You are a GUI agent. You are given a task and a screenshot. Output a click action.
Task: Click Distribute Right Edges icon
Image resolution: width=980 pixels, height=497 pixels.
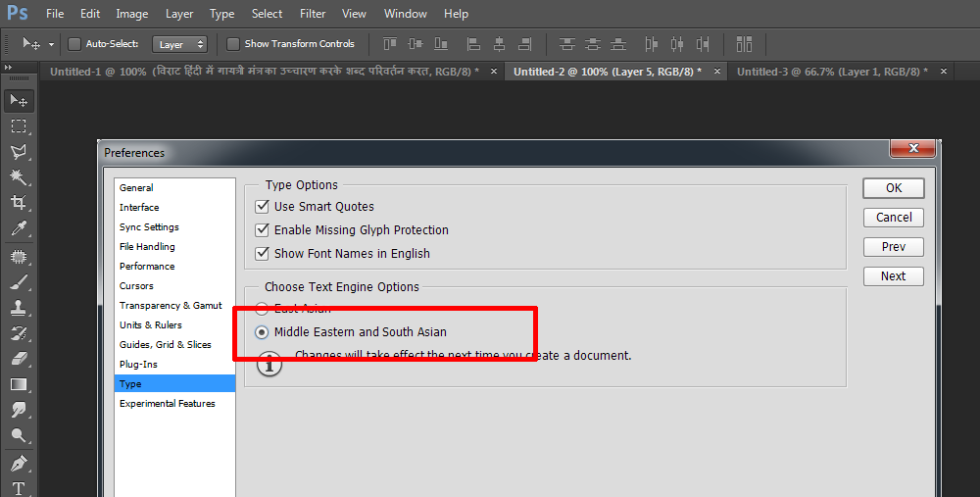[x=703, y=44]
